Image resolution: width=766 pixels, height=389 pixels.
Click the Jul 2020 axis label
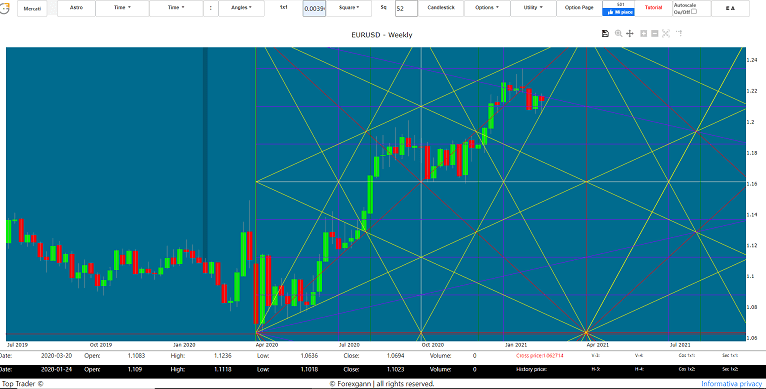[x=349, y=345]
